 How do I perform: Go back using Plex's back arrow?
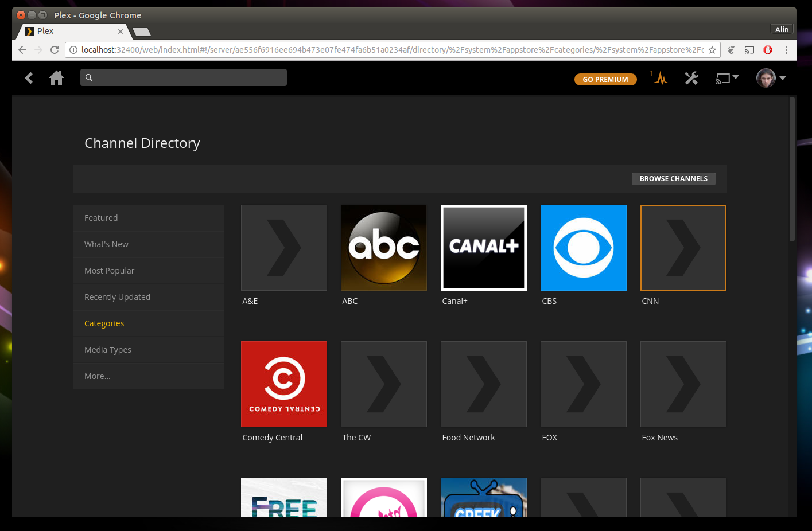(x=29, y=78)
